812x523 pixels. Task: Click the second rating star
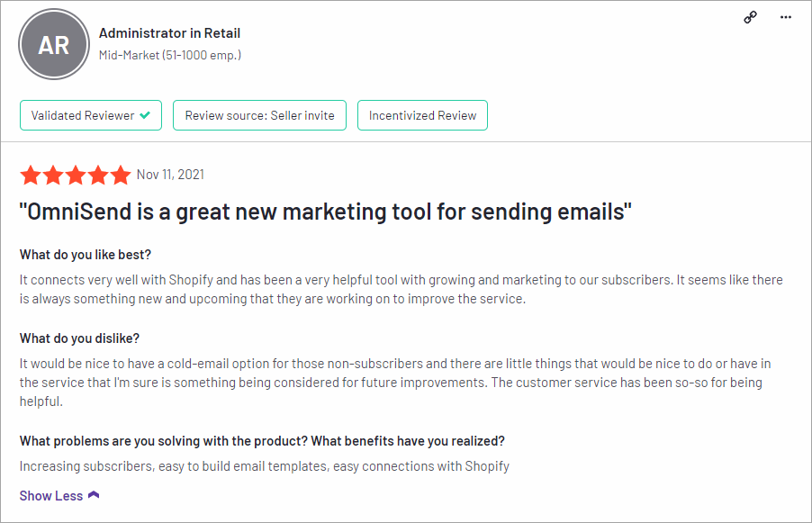(x=53, y=175)
